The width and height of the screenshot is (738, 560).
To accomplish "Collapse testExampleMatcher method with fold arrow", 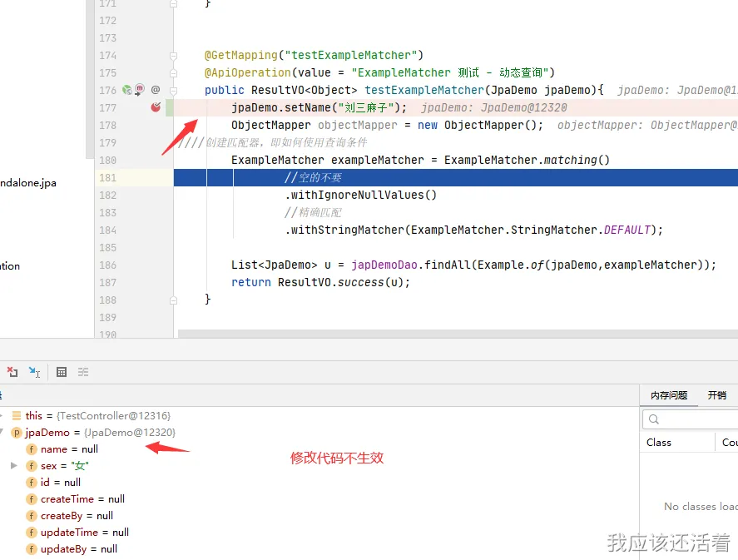I will coord(173,90).
